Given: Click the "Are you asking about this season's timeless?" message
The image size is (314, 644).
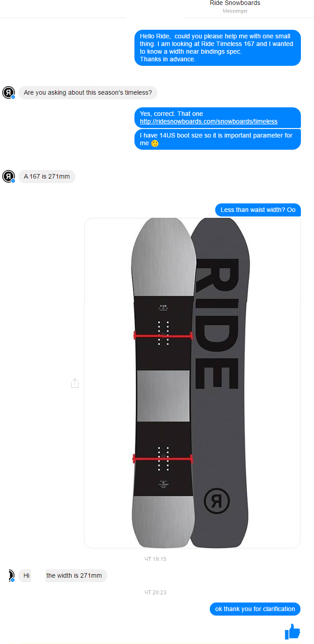Looking at the screenshot, I should click(x=88, y=93).
